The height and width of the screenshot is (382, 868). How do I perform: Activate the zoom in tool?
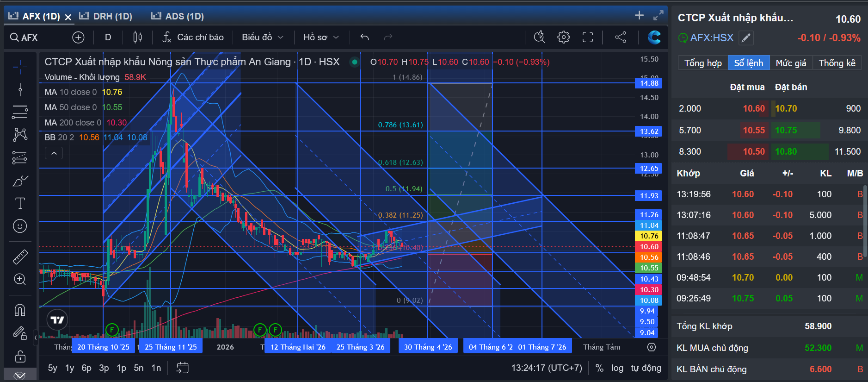click(20, 279)
